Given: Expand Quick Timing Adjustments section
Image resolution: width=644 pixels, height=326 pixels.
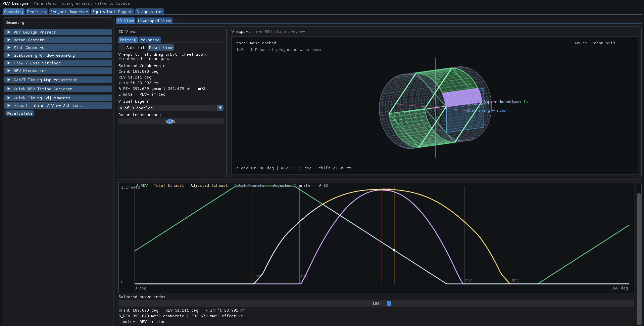Looking at the screenshot, I should [58, 98].
